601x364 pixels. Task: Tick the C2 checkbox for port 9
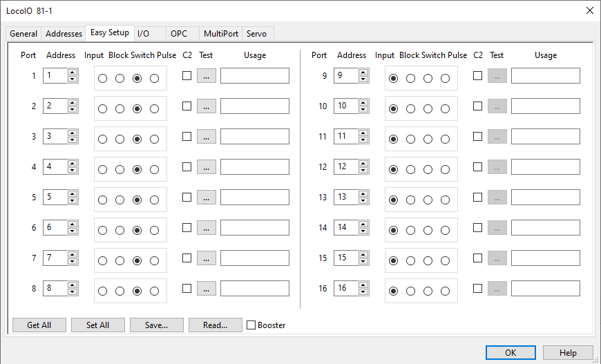click(477, 76)
